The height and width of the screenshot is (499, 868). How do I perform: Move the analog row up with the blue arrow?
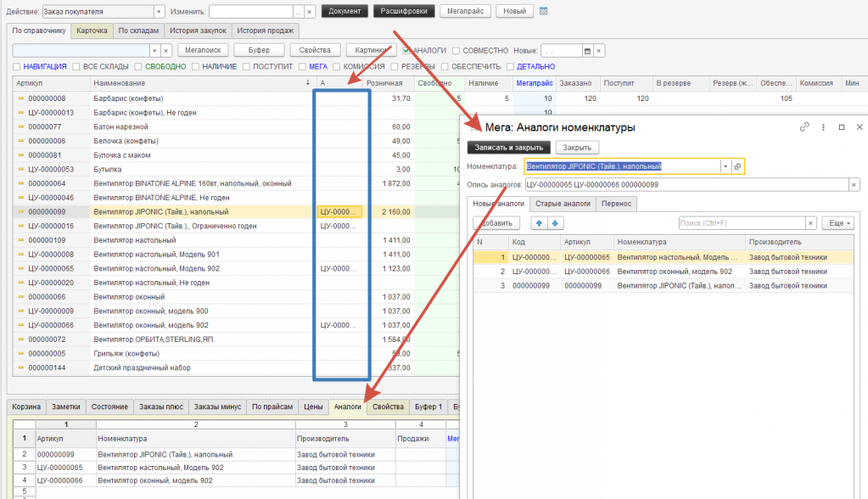coord(539,223)
